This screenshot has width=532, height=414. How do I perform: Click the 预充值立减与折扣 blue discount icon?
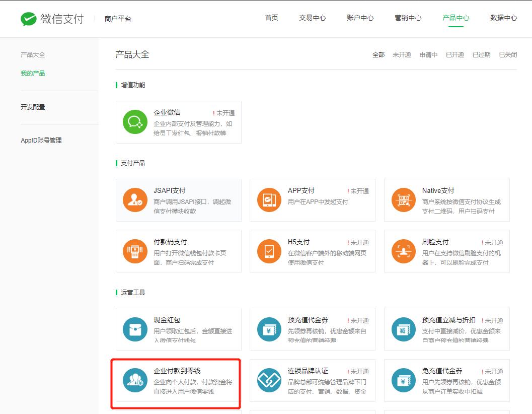404,329
